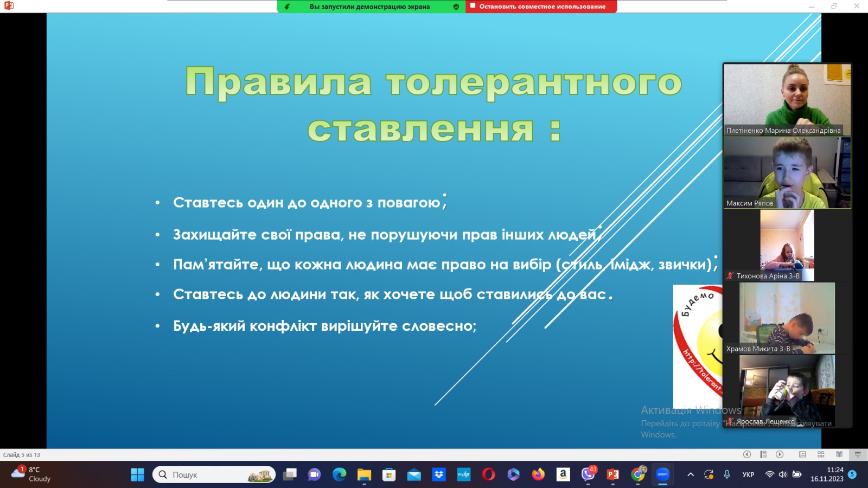Viewport: 868px width, 488px height.
Task: Go to previous slide in status bar
Action: tap(747, 454)
